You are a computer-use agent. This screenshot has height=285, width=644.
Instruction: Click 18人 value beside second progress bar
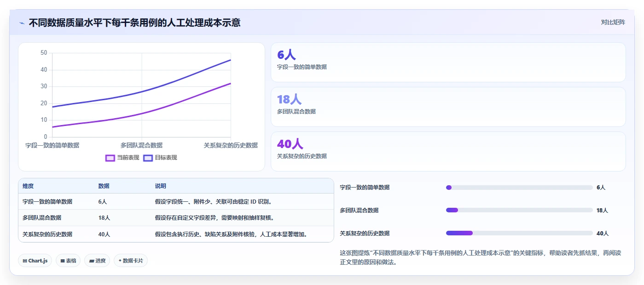tap(602, 211)
